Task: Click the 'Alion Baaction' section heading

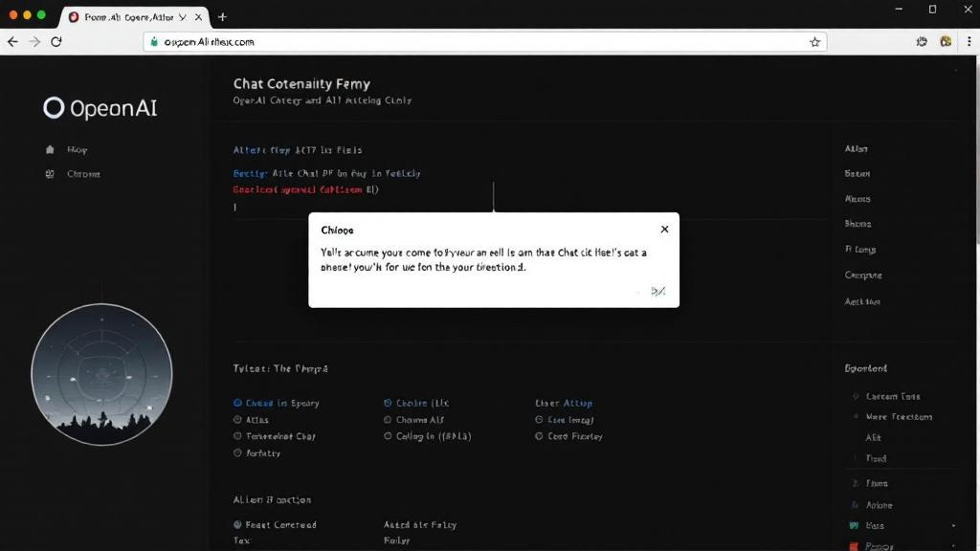Action: 272,499
